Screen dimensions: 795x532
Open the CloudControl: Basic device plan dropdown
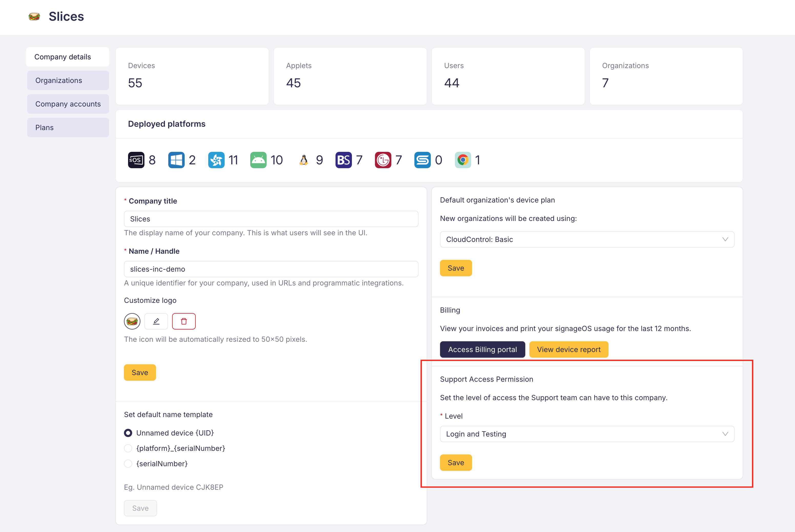coord(587,239)
